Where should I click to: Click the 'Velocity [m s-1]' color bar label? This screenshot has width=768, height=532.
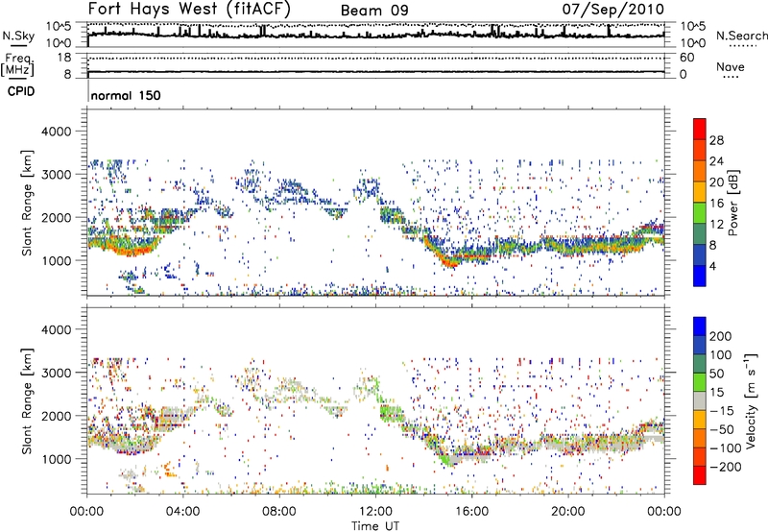750,400
